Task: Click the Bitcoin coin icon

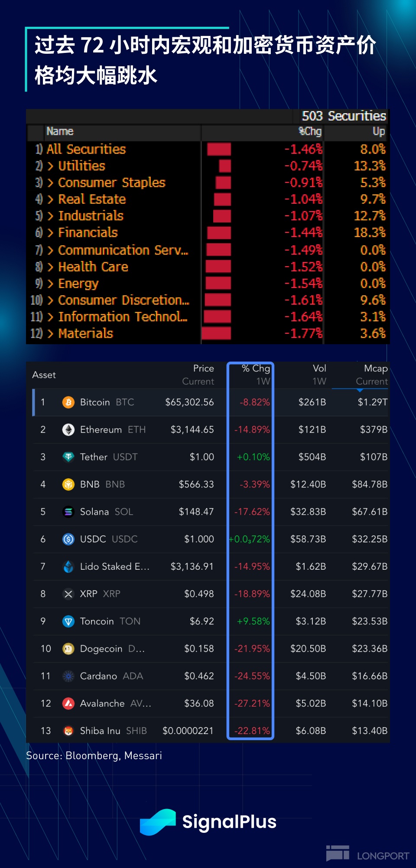Action: pyautogui.click(x=68, y=402)
